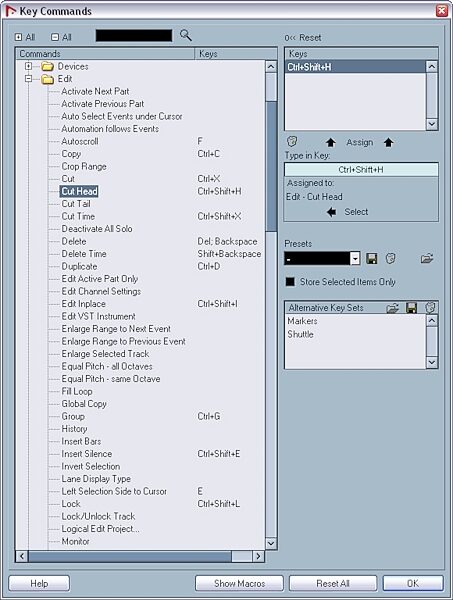This screenshot has height=600, width=453.
Task: Select Crop Range command
Action: pos(84,166)
